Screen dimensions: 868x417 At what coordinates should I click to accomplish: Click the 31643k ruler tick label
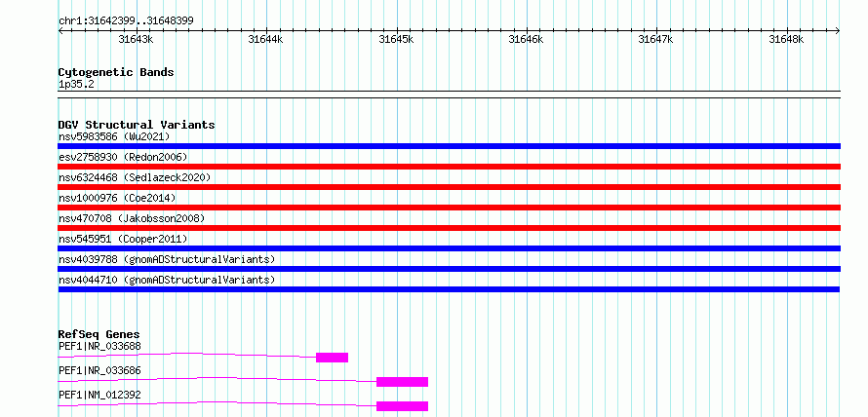click(136, 39)
